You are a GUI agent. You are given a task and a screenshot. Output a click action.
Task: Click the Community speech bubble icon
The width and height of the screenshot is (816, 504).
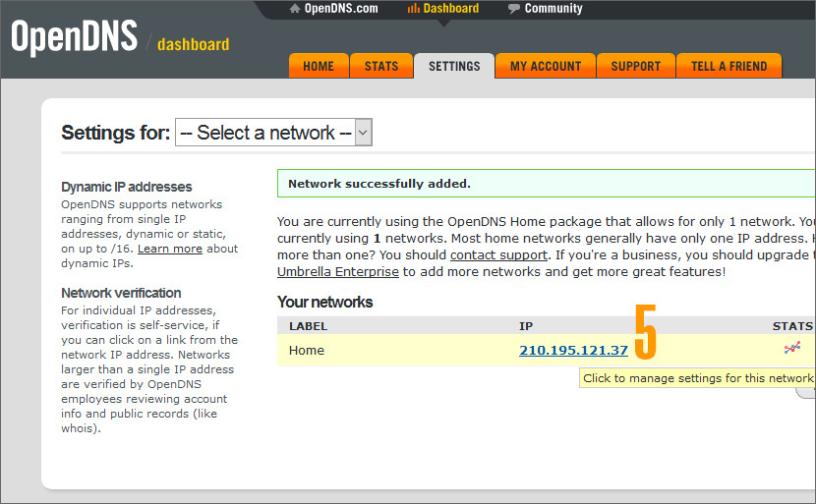click(x=513, y=9)
